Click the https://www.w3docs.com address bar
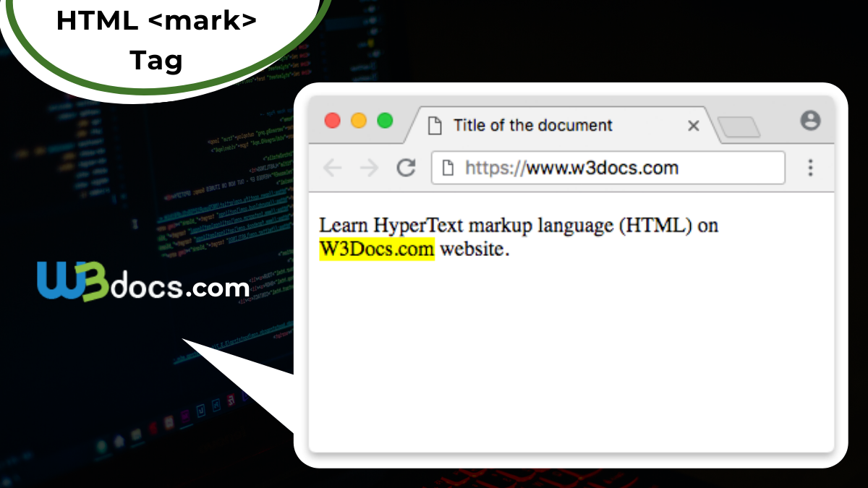The width and height of the screenshot is (868, 488). click(608, 168)
